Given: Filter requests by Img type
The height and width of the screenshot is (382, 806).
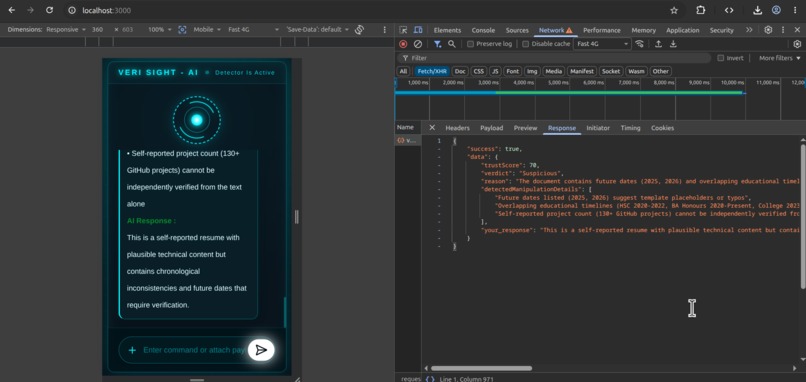Looking at the screenshot, I should tap(532, 71).
